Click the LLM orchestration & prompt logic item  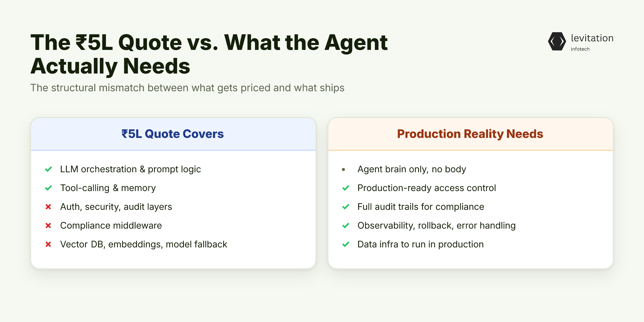[130, 169]
